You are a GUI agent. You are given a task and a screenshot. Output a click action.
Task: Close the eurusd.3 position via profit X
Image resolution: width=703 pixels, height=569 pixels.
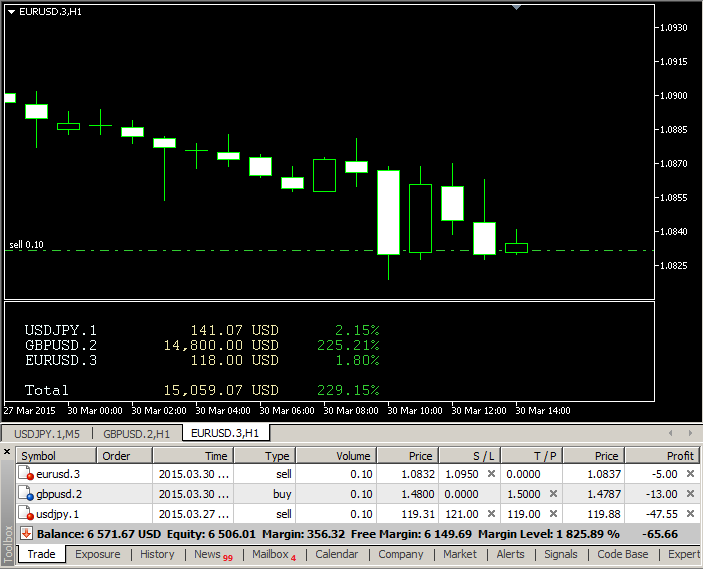pyautogui.click(x=690, y=474)
